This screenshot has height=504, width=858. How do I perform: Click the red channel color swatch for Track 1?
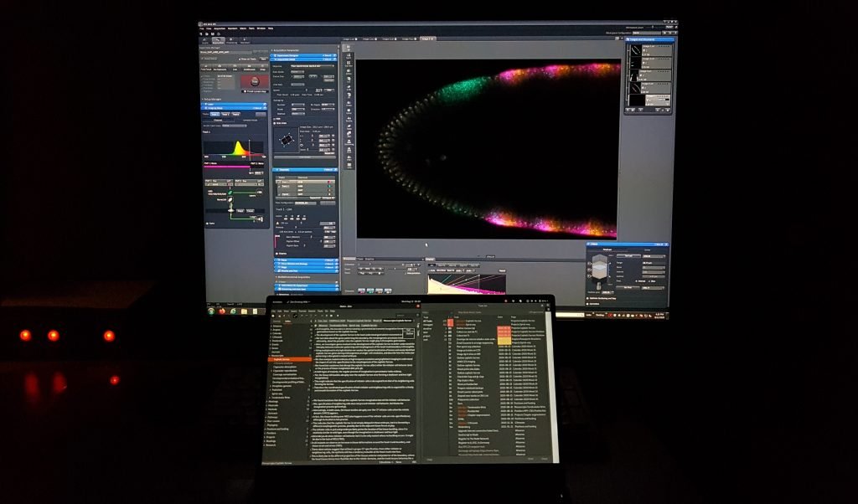click(x=329, y=182)
